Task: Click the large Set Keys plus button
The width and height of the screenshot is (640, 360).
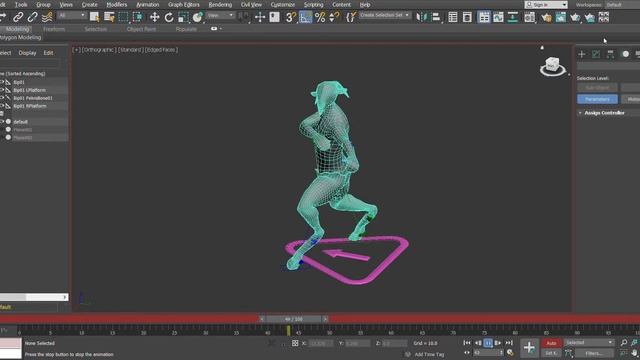Action: tap(529, 348)
